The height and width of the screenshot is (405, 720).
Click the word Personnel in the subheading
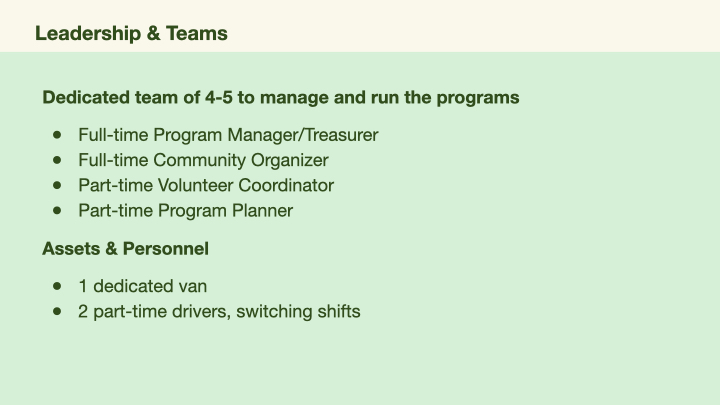coord(166,249)
